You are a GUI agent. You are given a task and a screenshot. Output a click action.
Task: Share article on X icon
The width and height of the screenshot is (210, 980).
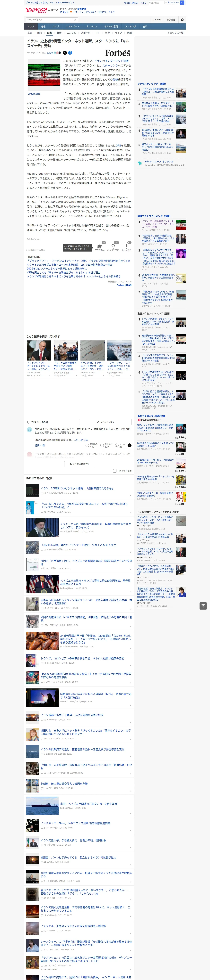click(65, 53)
